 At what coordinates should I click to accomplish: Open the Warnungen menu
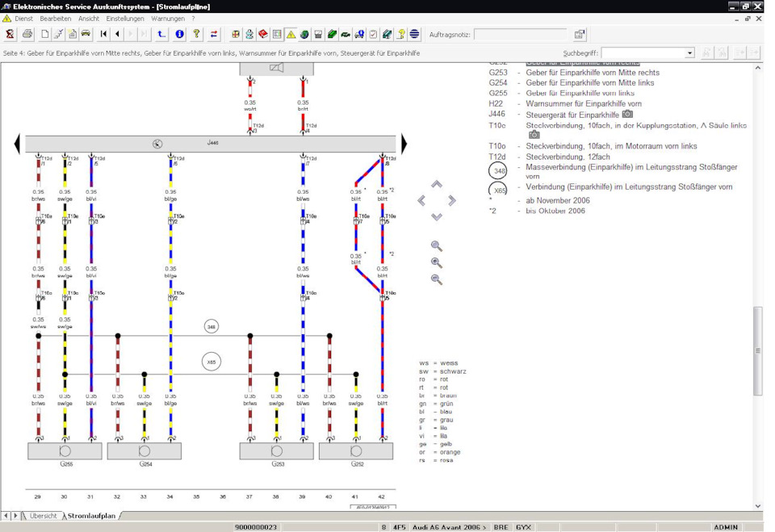pos(168,19)
